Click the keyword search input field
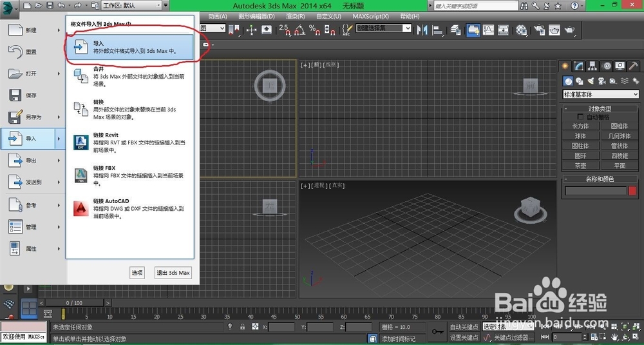The image size is (644, 345). click(476, 6)
